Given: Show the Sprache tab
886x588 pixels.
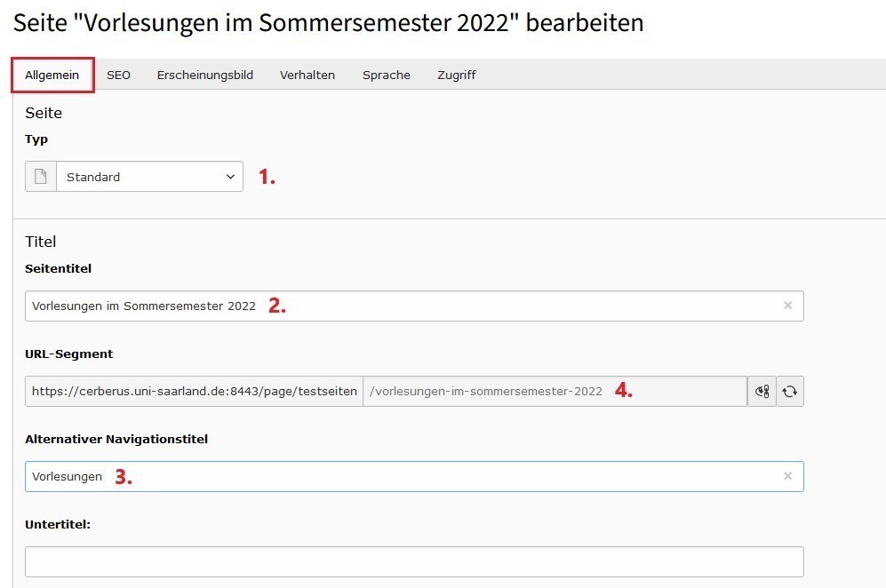Looking at the screenshot, I should tap(387, 75).
